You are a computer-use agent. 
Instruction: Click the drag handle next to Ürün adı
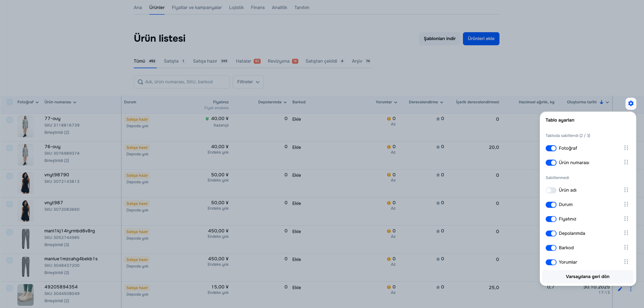626,190
